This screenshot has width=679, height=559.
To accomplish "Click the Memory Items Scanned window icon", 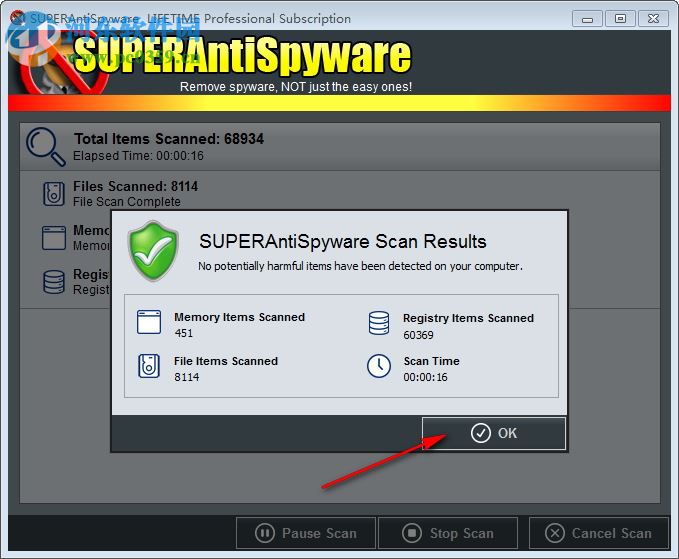I will pos(149,322).
